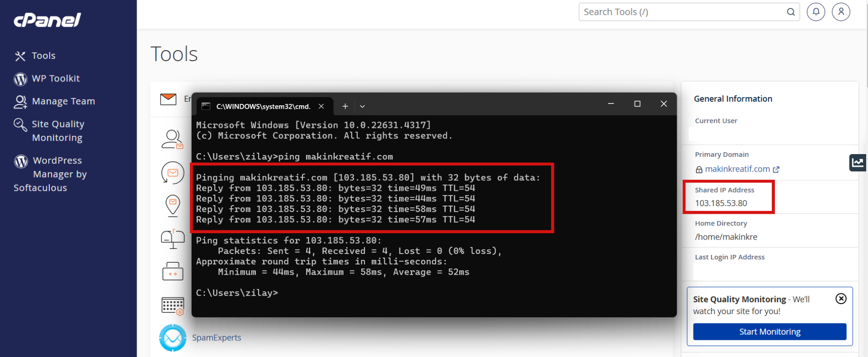The height and width of the screenshot is (357, 868).
Task: Open the Email Routing pin icon
Action: coord(173,205)
